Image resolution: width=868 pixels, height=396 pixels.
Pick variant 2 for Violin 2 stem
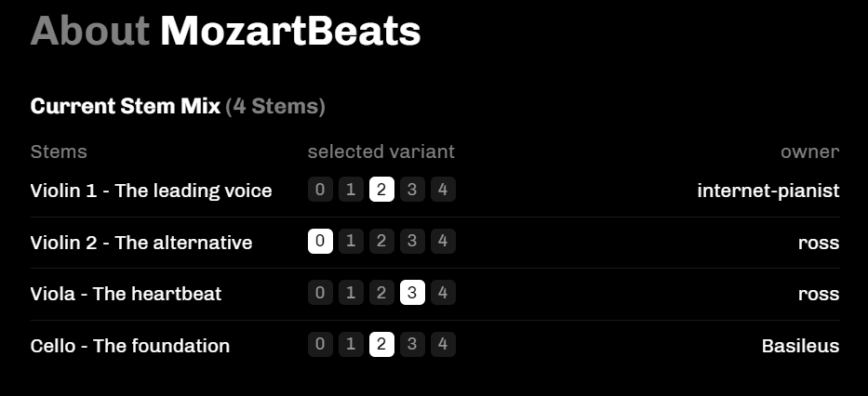click(x=381, y=243)
